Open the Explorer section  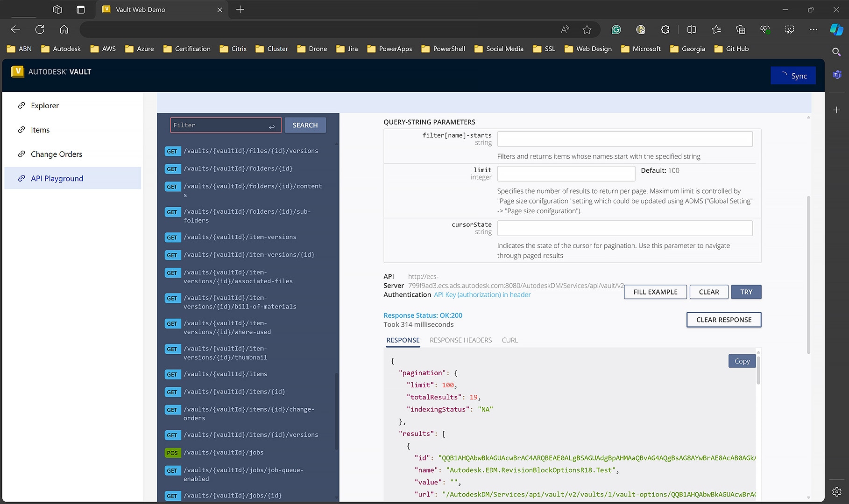tap(44, 105)
